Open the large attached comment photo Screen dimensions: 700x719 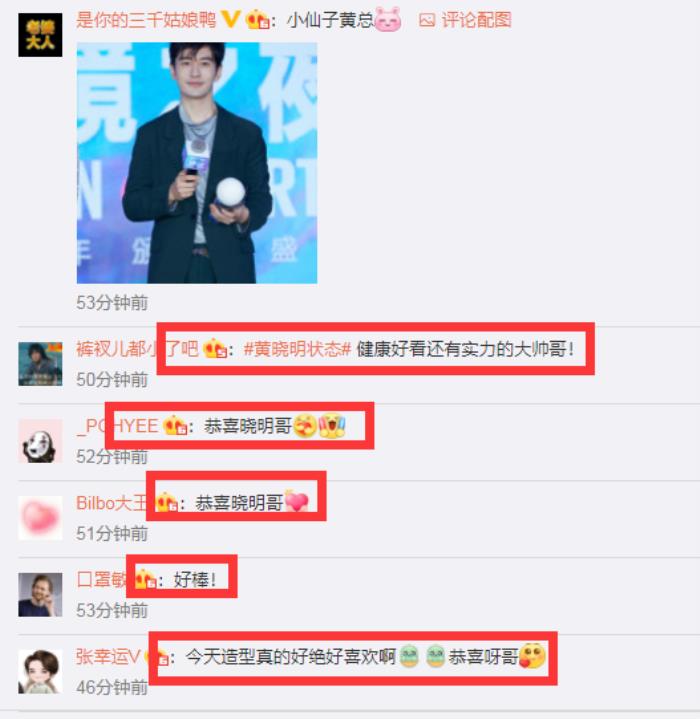point(197,163)
